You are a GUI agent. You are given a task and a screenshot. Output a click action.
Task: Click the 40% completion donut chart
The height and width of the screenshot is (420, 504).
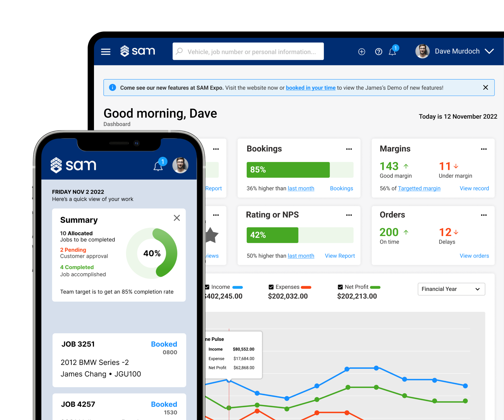coord(152,253)
